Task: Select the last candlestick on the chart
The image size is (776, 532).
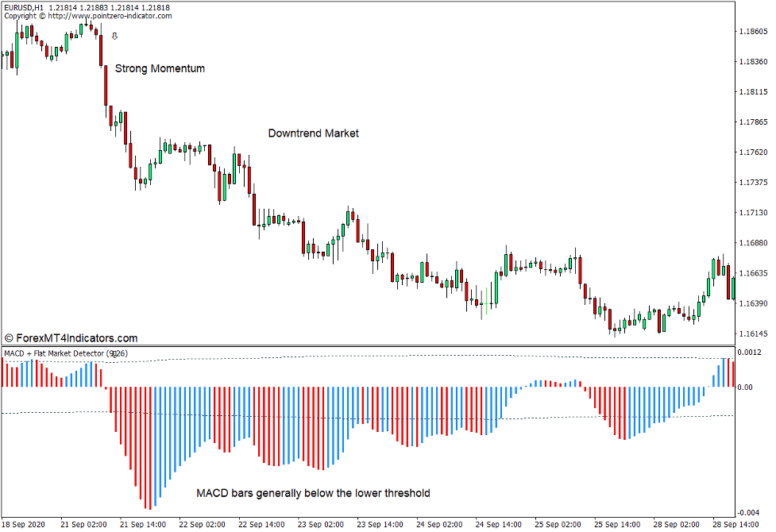Action: [732, 286]
